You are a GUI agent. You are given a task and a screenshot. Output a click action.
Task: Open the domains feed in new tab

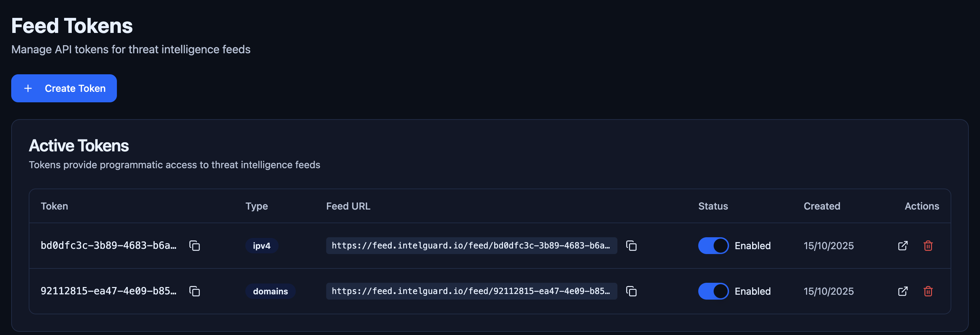[902, 291]
